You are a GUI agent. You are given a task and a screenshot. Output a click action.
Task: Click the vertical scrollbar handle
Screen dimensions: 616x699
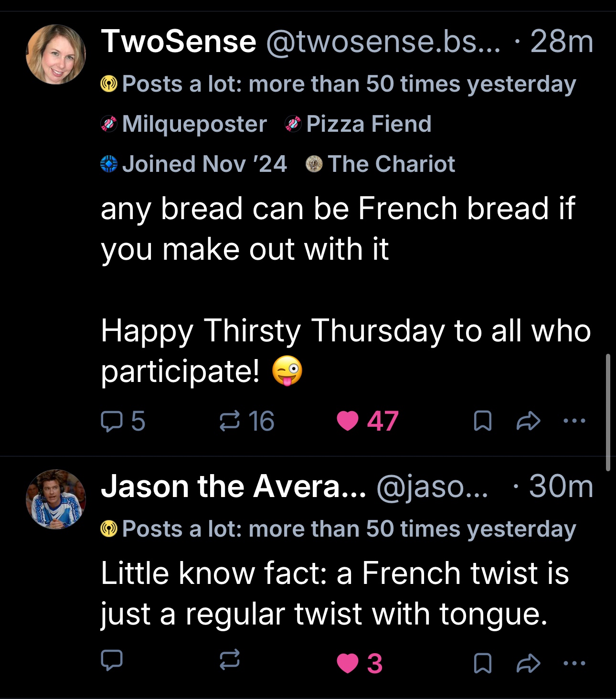pos(607,413)
